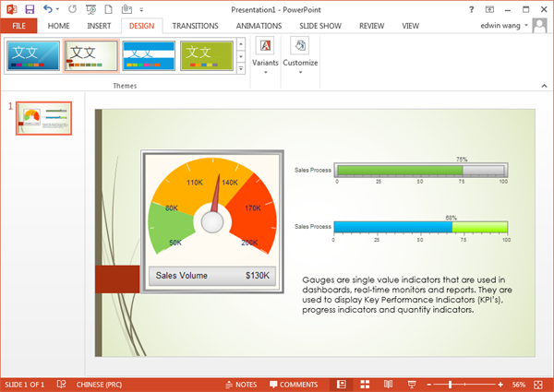Select the blue striped theme thumbnail

click(x=148, y=55)
